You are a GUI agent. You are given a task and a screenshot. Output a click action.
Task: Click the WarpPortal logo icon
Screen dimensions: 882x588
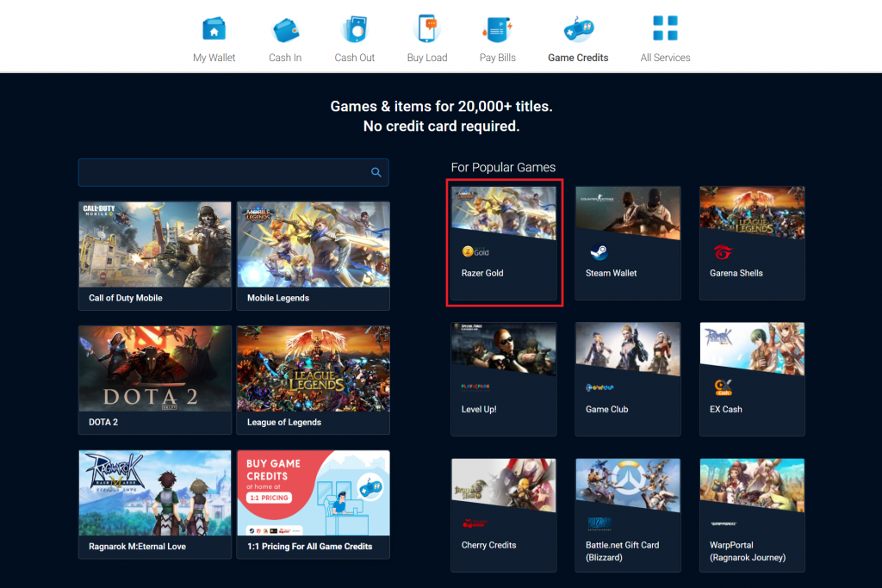click(724, 523)
